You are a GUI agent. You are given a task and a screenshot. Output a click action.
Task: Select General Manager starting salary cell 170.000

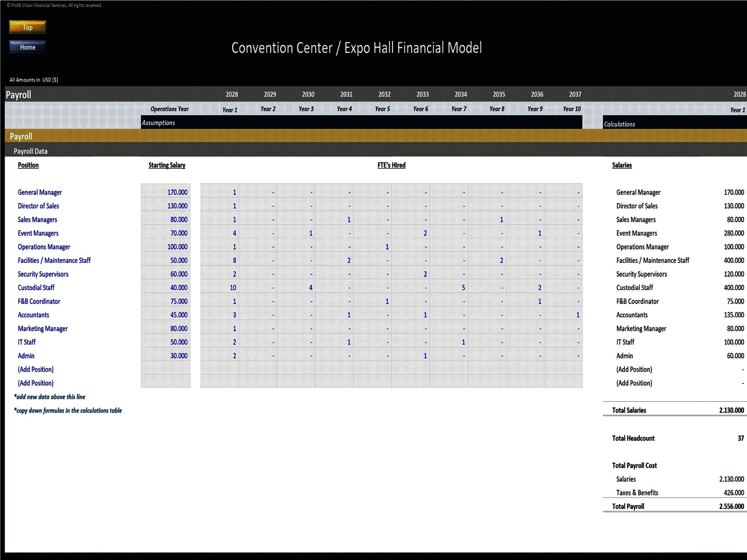(x=166, y=192)
